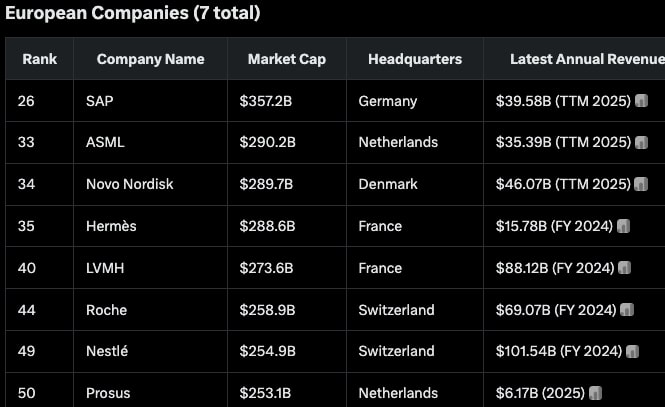The width and height of the screenshot is (665, 407).
Task: Open the citation icon next to ASML revenue
Action: click(641, 142)
